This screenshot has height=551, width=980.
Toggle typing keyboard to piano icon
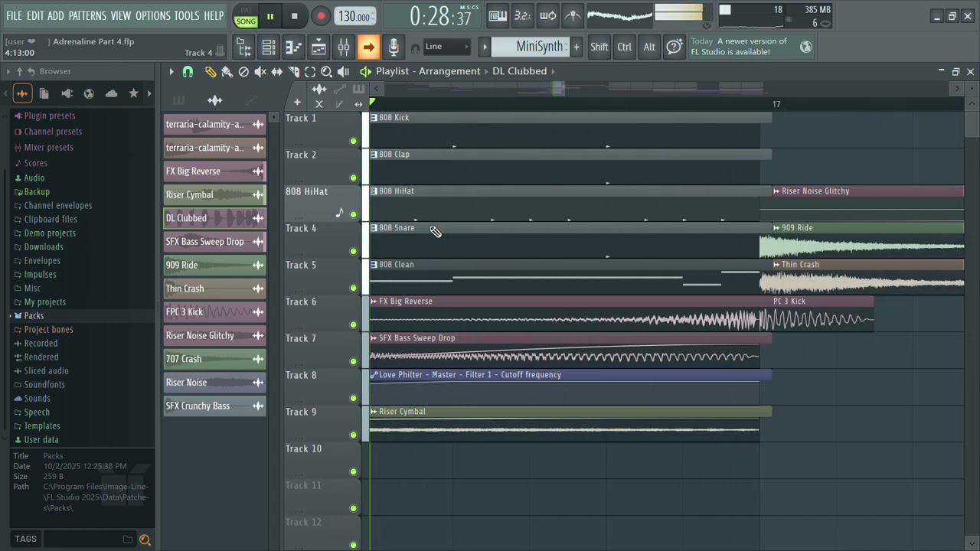498,15
